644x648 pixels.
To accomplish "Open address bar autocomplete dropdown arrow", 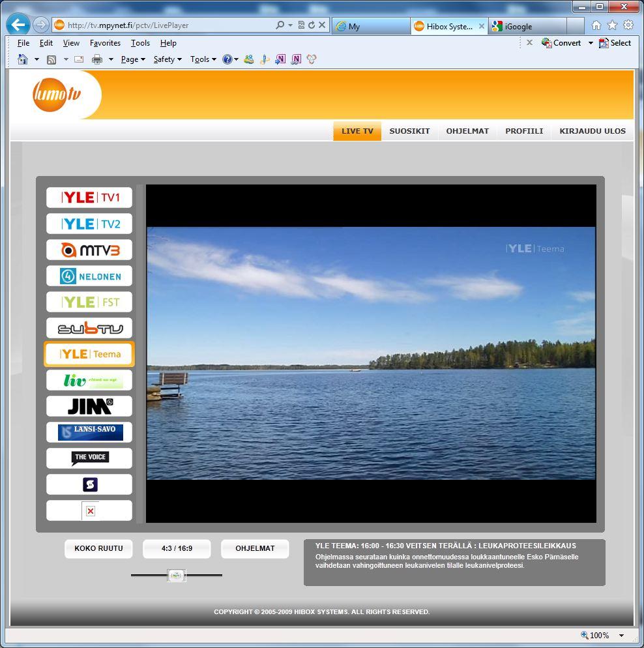I will [291, 25].
